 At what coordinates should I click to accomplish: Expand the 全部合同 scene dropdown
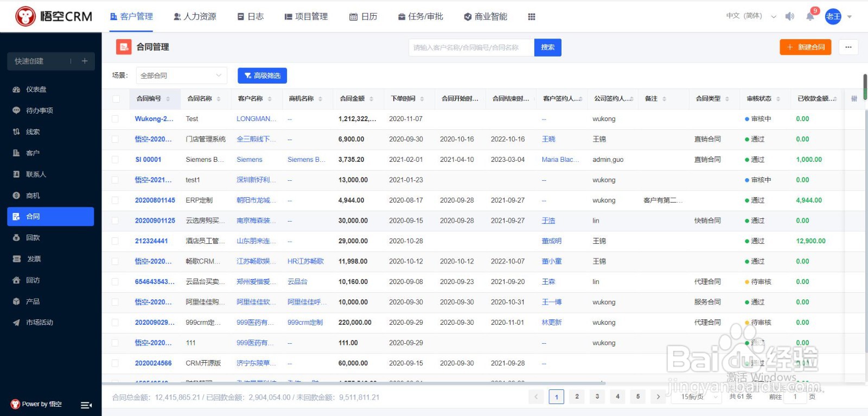[x=181, y=75]
